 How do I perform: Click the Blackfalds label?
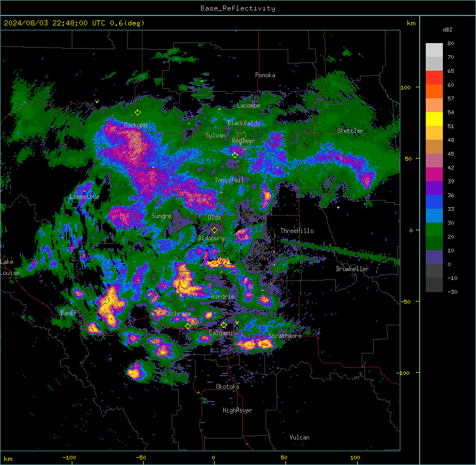click(x=244, y=123)
